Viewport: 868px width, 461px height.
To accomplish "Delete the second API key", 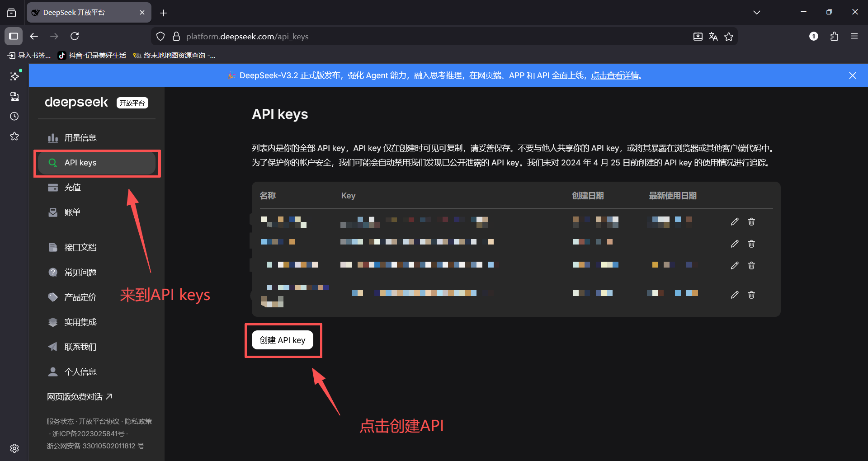I will tap(751, 244).
